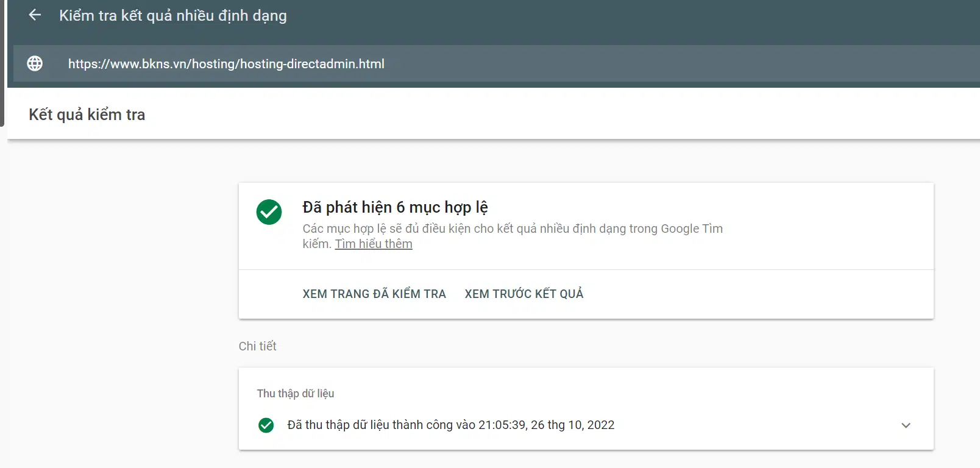Click "XEM TRƯỚC KẾT QUẢ" button
Viewport: 980px width, 468px height.
point(524,294)
